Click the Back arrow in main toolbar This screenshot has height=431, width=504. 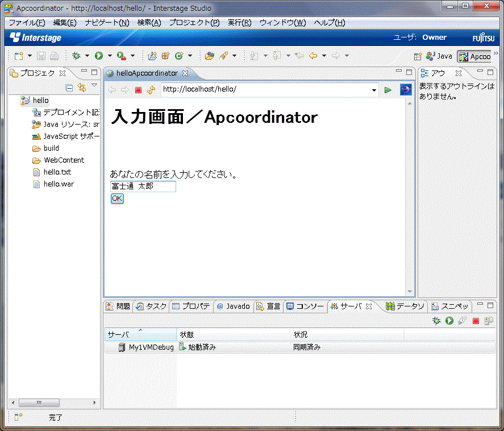coord(313,56)
